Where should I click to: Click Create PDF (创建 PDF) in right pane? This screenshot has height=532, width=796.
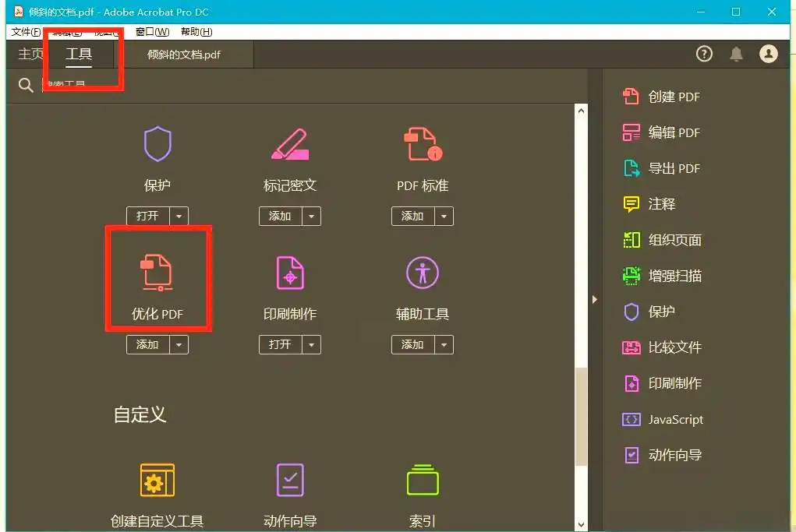pyautogui.click(x=661, y=97)
